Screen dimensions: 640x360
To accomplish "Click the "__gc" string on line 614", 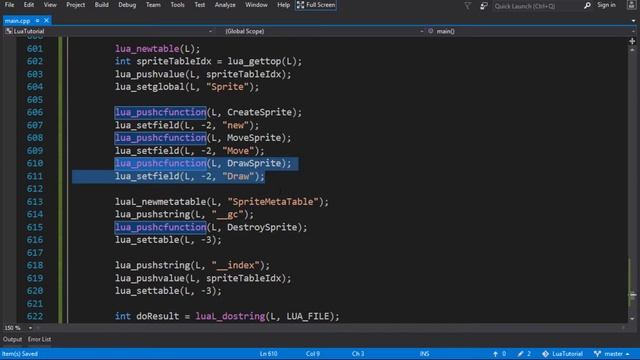I will (227, 214).
